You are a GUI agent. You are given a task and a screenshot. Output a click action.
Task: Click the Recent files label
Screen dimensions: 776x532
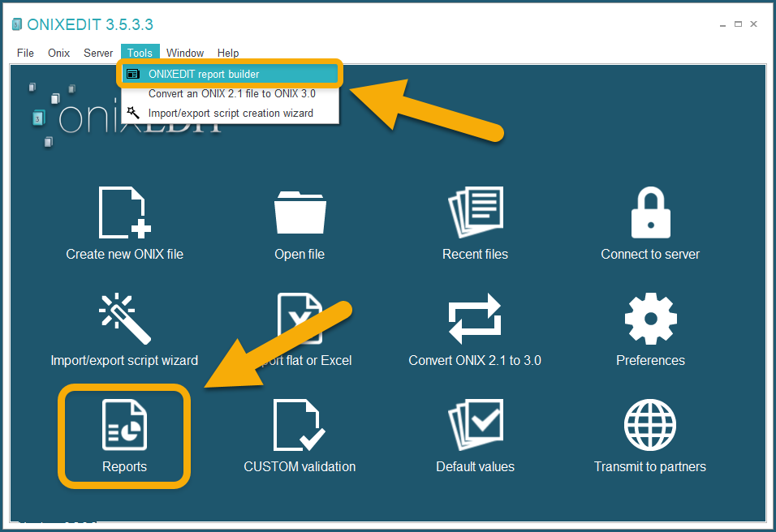[x=475, y=254]
